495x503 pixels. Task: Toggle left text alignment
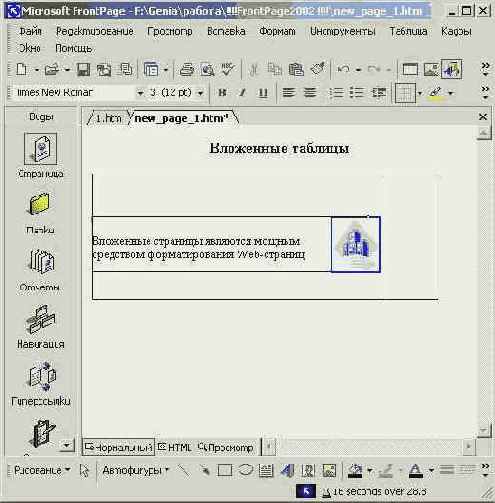pyautogui.click(x=289, y=92)
